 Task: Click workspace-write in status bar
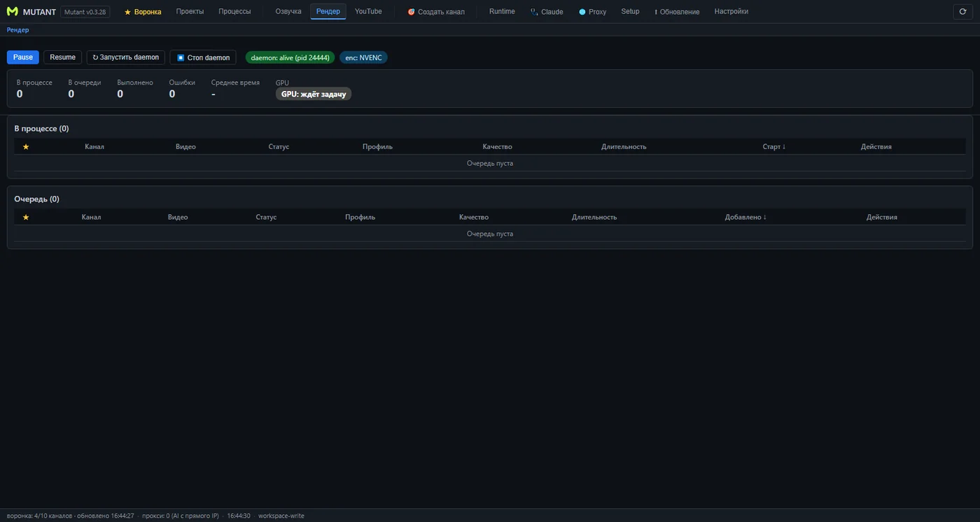point(281,516)
